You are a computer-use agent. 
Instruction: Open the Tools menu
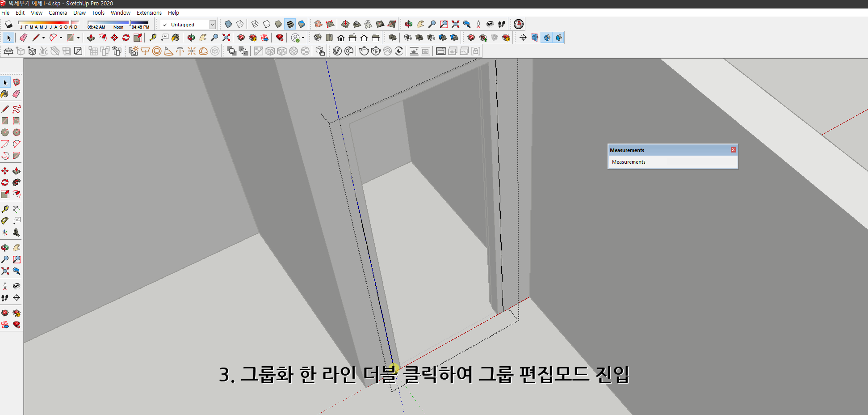98,13
